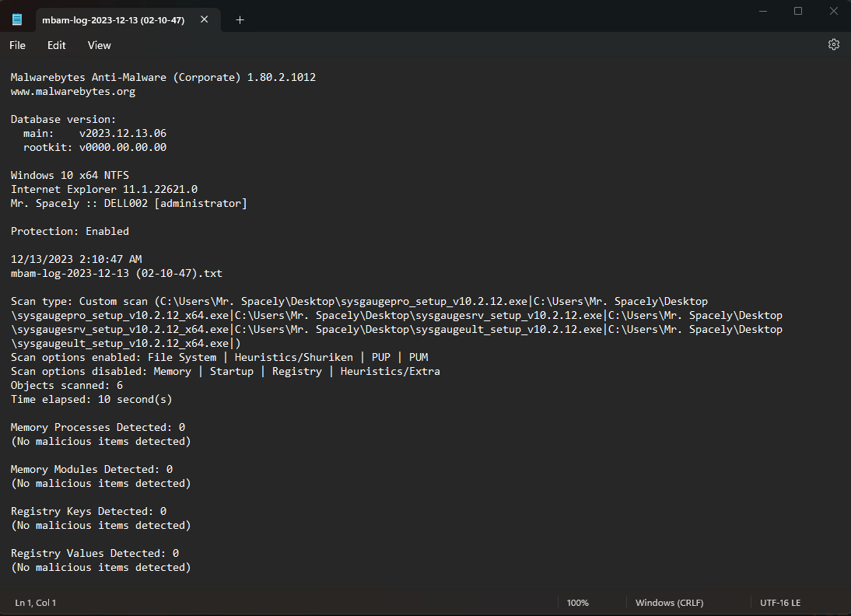The height and width of the screenshot is (616, 851).
Task: Click the "[administrator]" text
Action: [x=201, y=204]
